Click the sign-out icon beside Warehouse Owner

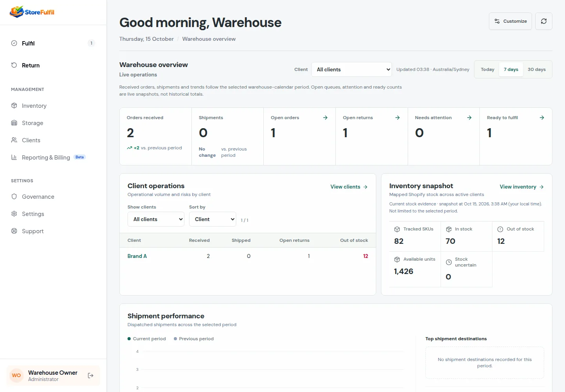coord(91,376)
